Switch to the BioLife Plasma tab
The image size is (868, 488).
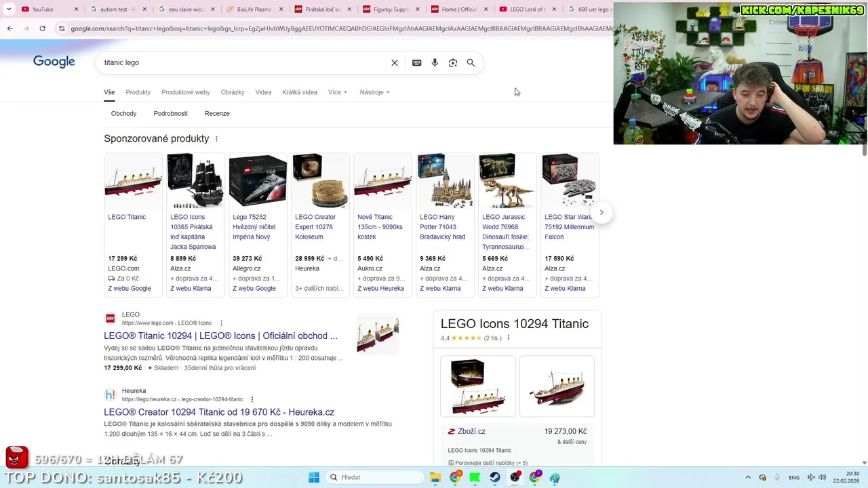pos(254,9)
